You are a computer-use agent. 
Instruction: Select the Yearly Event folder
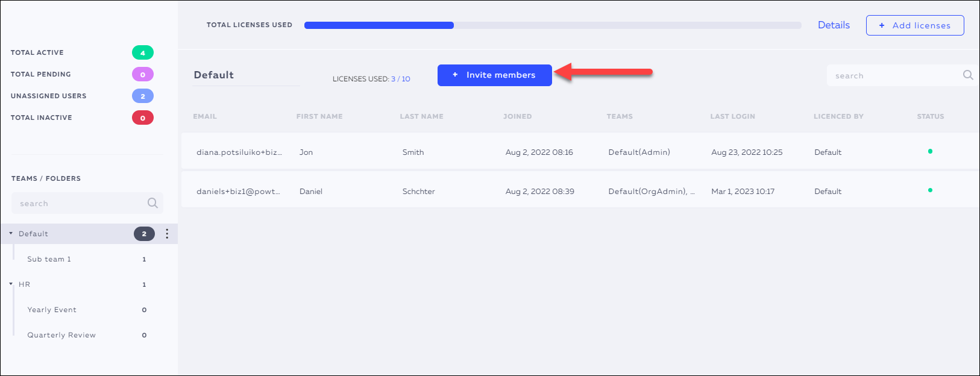click(52, 310)
